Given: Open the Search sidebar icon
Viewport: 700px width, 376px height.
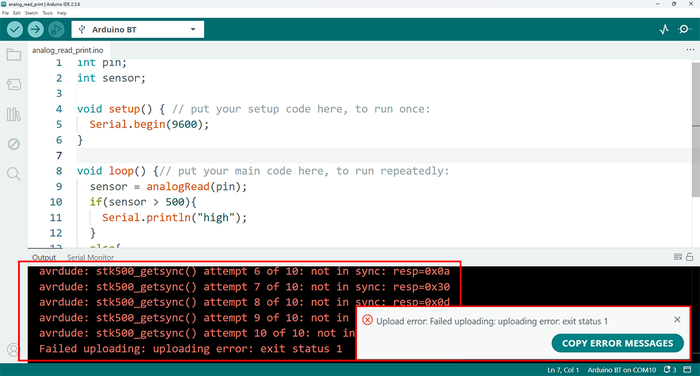Looking at the screenshot, I should coord(14,174).
